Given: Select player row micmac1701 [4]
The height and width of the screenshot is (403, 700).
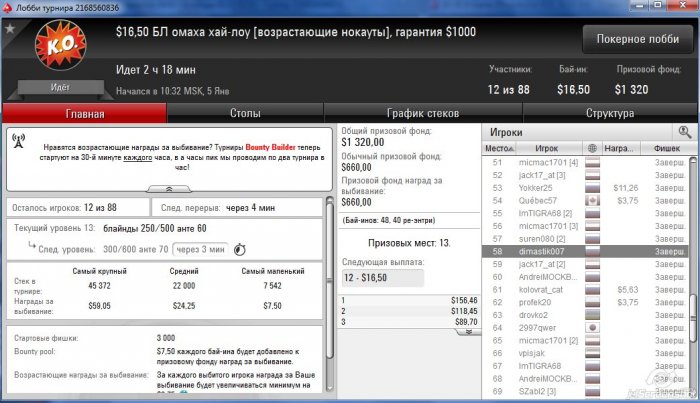Looking at the screenshot, I should coord(586,162).
